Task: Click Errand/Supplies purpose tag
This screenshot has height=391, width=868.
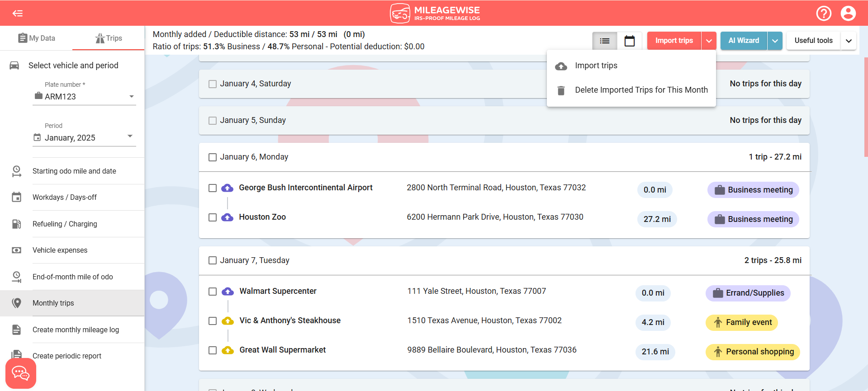Action: tap(748, 293)
